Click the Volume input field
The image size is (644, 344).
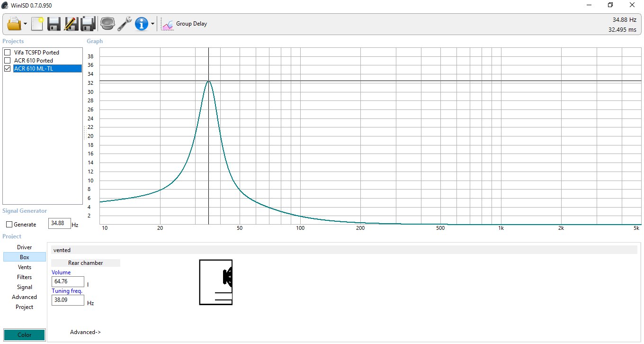[x=68, y=281]
